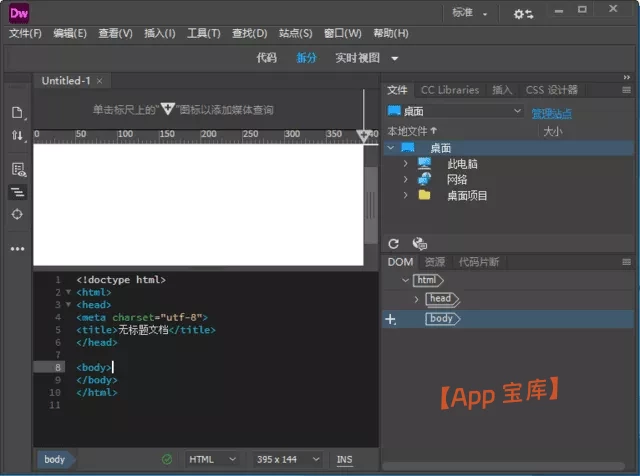Toggle the INS insert mode indicator

coord(344,460)
